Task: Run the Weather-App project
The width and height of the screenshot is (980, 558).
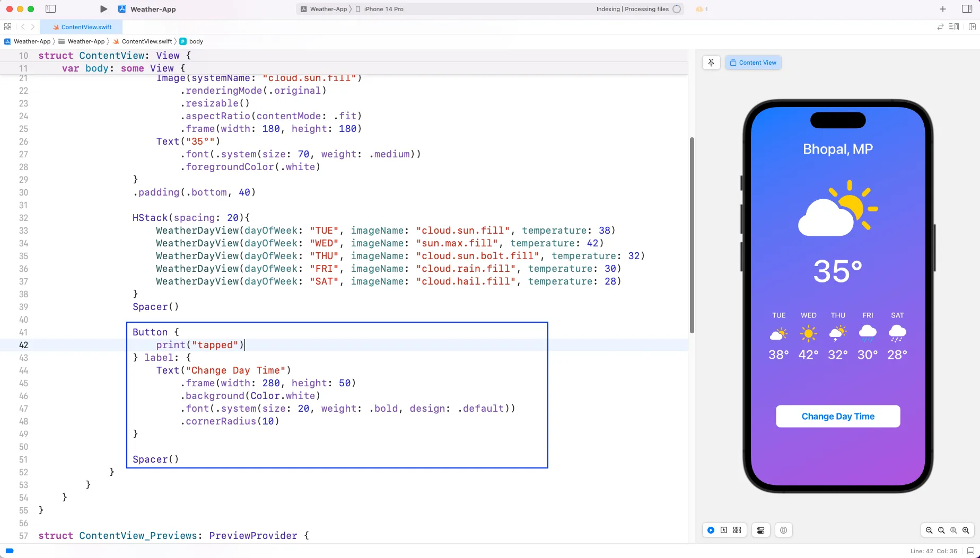Action: pyautogui.click(x=103, y=9)
